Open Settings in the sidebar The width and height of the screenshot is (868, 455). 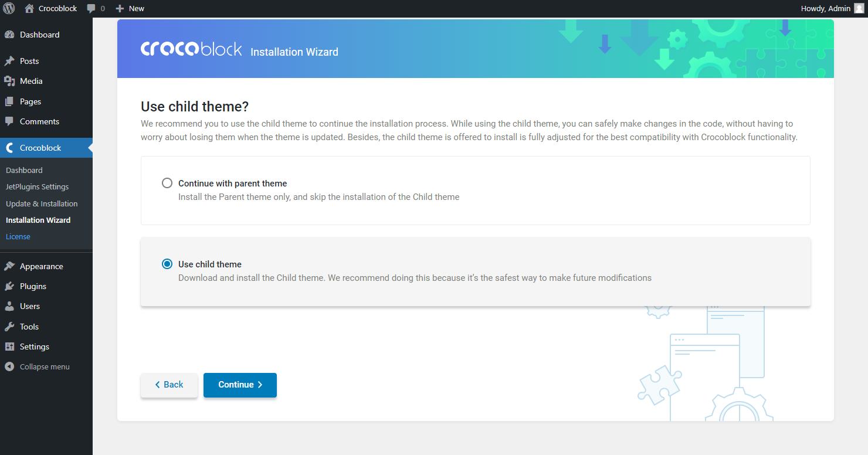click(46, 347)
